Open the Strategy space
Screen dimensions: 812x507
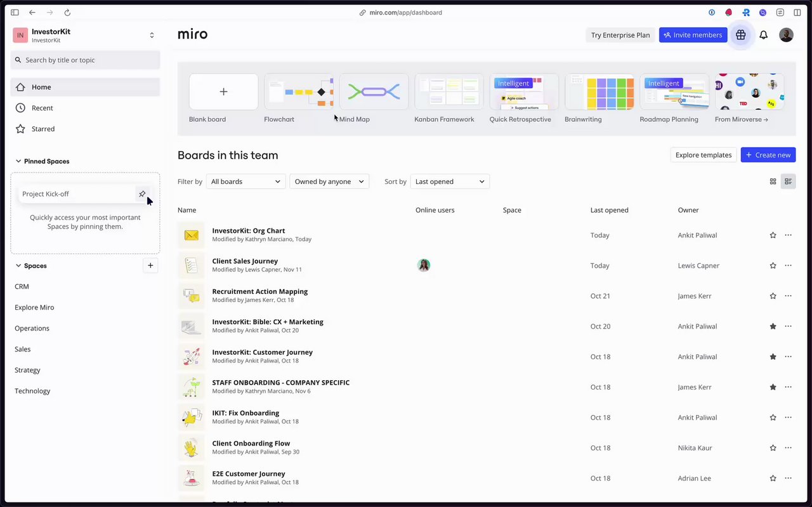pyautogui.click(x=27, y=371)
